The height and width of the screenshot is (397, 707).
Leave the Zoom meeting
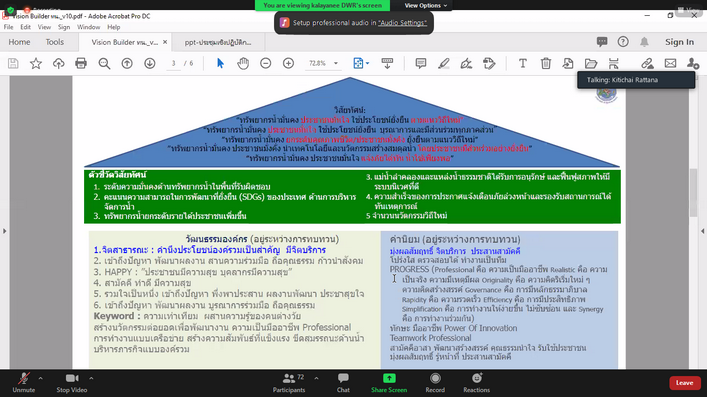[x=684, y=383]
